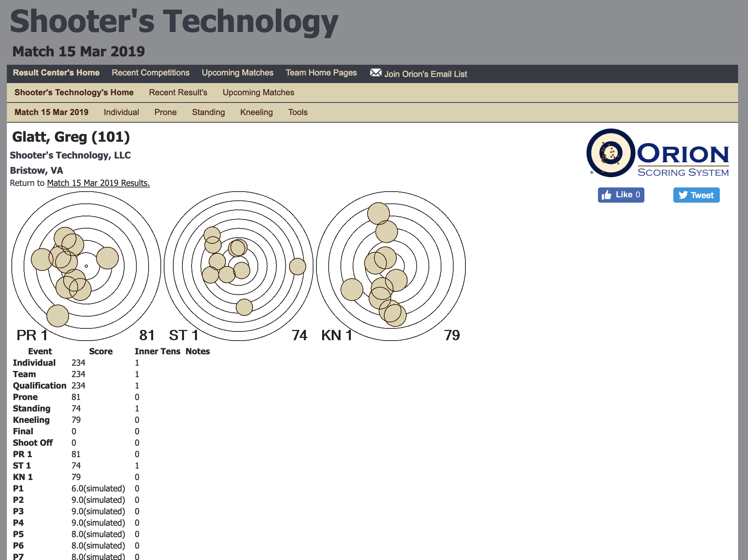Select the Standing results tab
Viewport: 748px width, 560px height.
(208, 112)
